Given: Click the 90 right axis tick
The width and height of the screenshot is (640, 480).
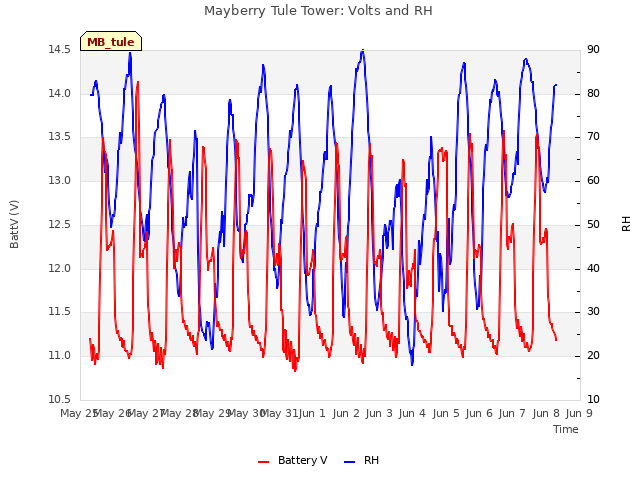Looking at the screenshot, I should pyautogui.click(x=593, y=49).
